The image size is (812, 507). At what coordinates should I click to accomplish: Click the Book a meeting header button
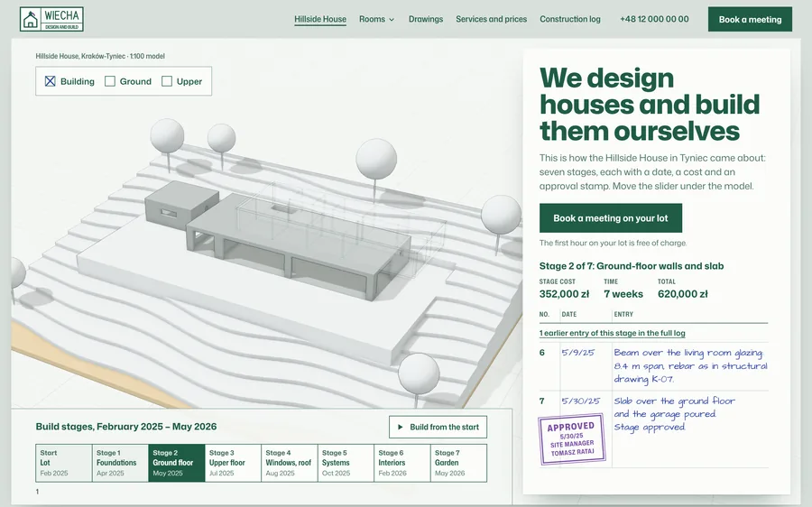point(750,19)
